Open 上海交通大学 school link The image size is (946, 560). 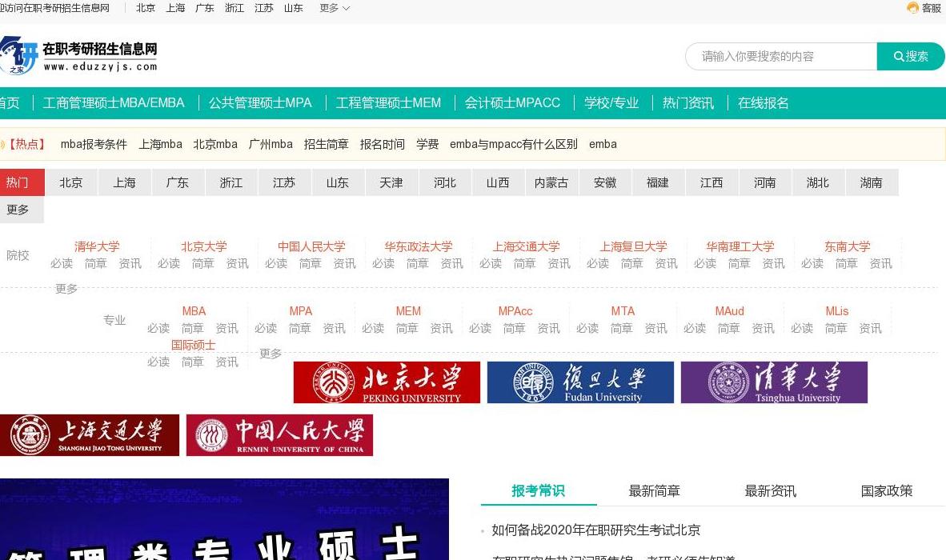click(526, 246)
